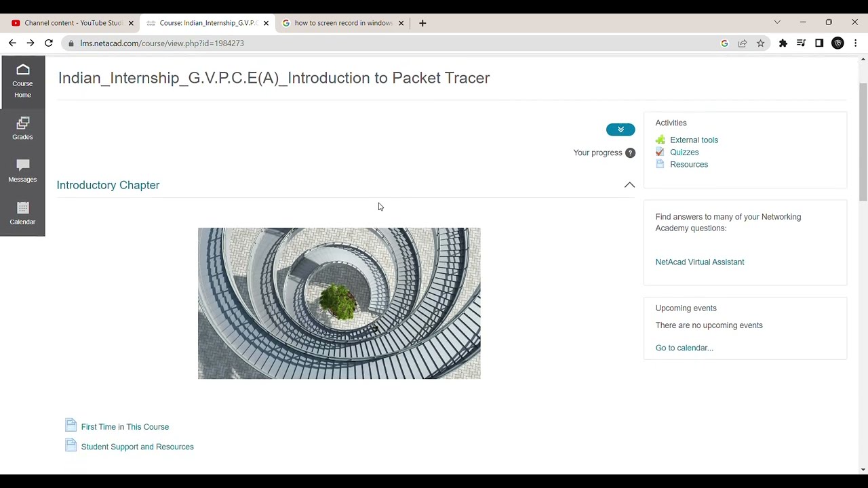This screenshot has width=868, height=488.
Task: Open the Chrome profile avatar
Action: pyautogui.click(x=837, y=43)
